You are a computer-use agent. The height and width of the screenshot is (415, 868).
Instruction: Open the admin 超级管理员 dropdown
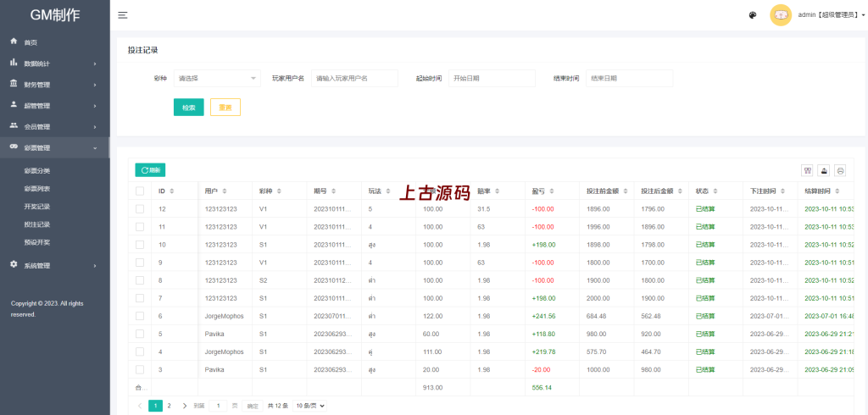tap(832, 15)
